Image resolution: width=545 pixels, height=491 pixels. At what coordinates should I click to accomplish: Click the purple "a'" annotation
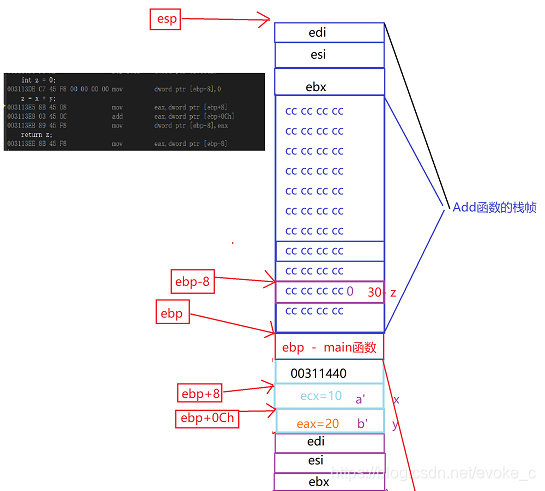pos(360,399)
